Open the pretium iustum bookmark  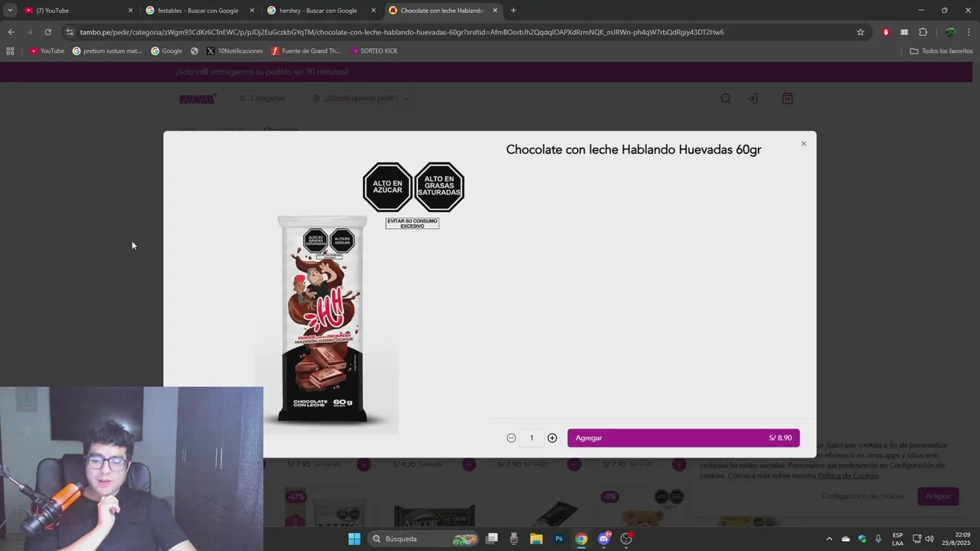pyautogui.click(x=107, y=51)
